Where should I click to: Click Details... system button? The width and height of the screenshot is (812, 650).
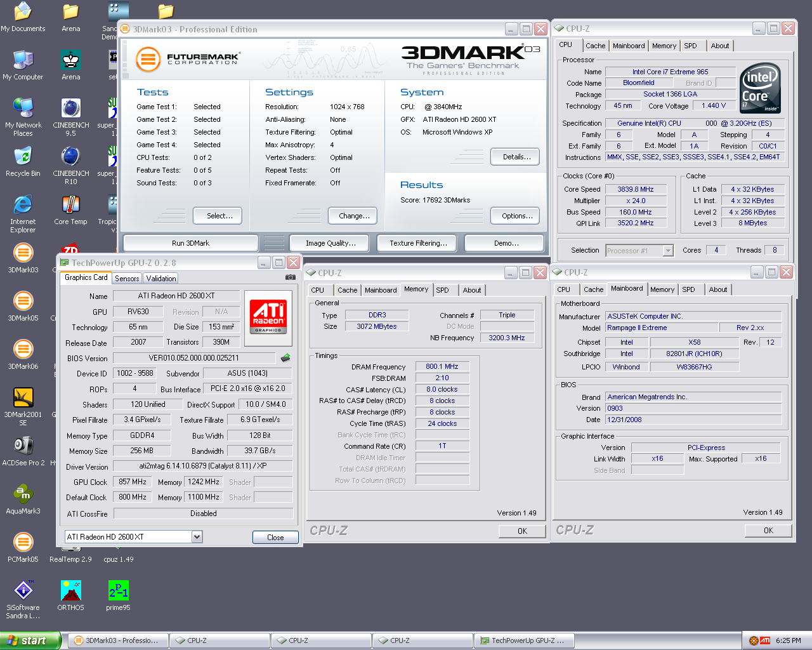click(x=516, y=157)
